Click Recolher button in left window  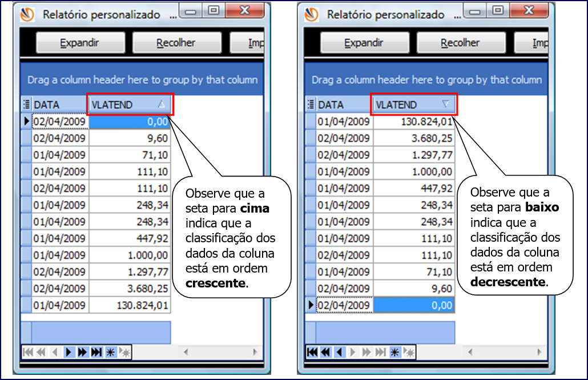click(x=176, y=43)
